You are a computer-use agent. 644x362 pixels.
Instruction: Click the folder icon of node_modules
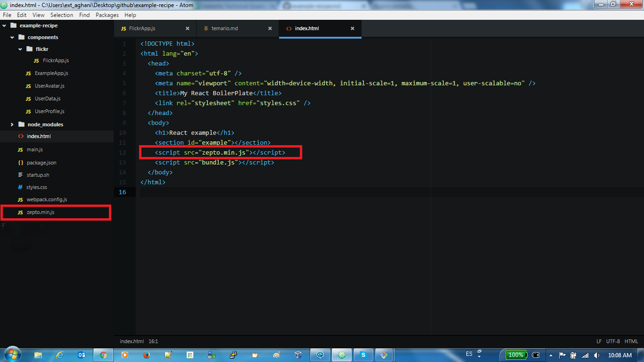coord(21,124)
